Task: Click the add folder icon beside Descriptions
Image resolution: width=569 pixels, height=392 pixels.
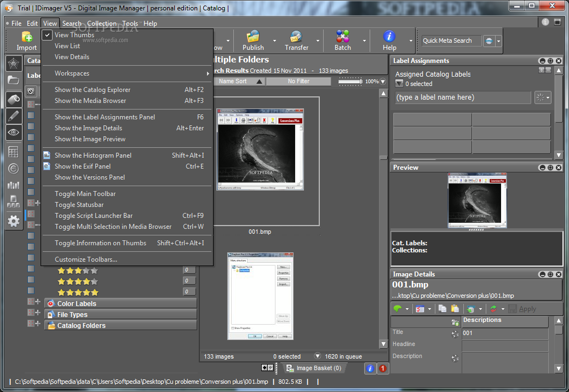Action: coord(455,322)
